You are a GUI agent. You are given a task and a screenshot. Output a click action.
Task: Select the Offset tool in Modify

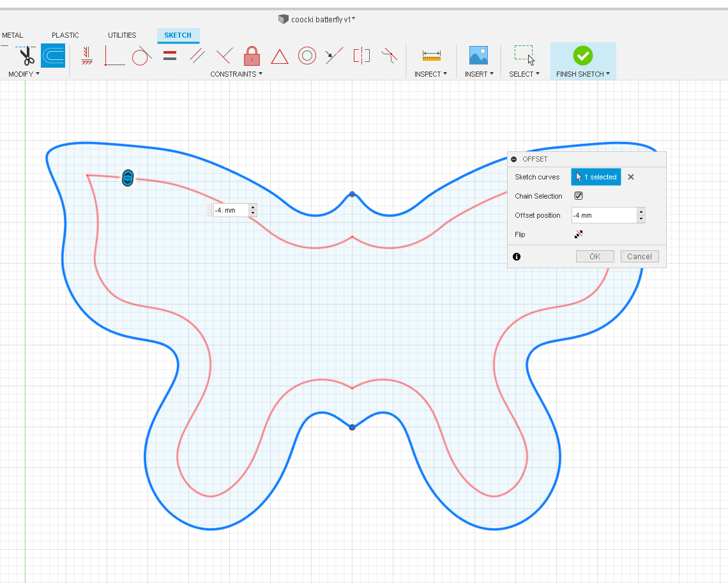pos(53,56)
